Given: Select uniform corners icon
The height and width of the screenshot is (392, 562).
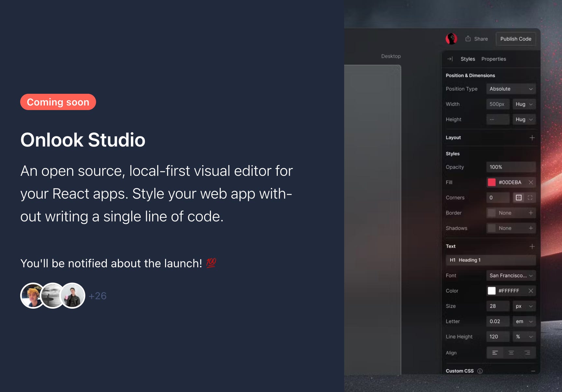Looking at the screenshot, I should (x=519, y=198).
